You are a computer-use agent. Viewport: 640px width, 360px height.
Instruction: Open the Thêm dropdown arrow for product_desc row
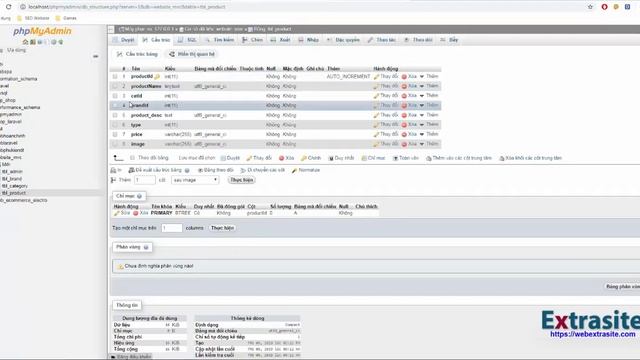pyautogui.click(x=422, y=116)
